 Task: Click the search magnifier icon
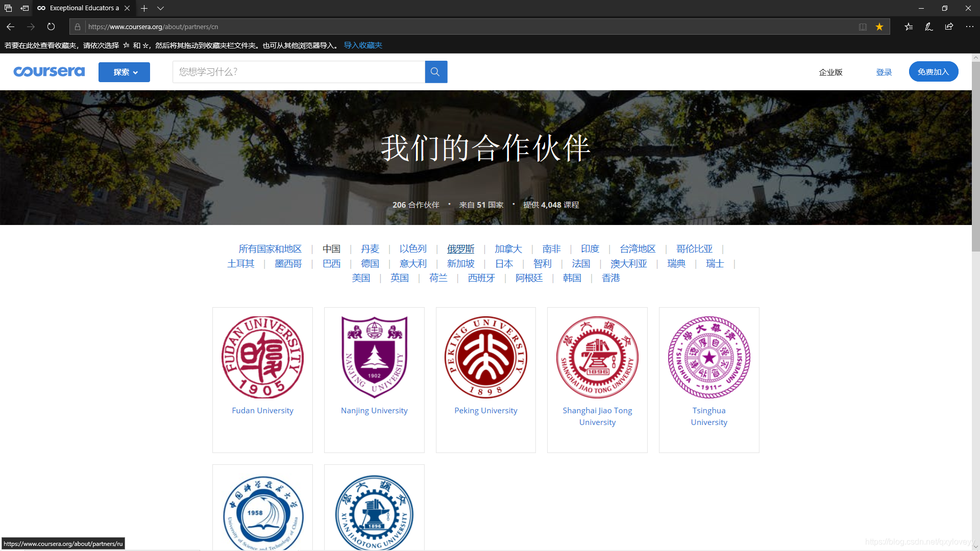coord(435,71)
